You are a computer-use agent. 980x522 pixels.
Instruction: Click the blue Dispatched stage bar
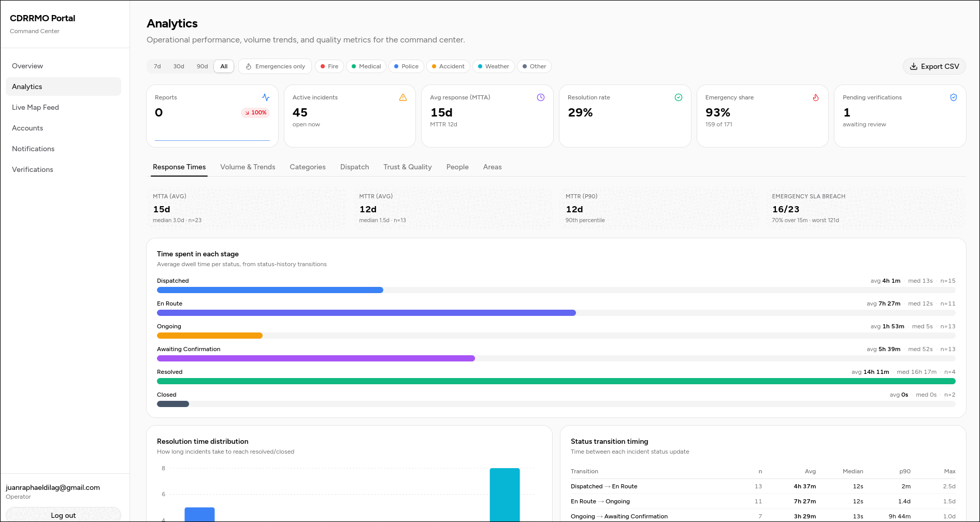pos(270,290)
